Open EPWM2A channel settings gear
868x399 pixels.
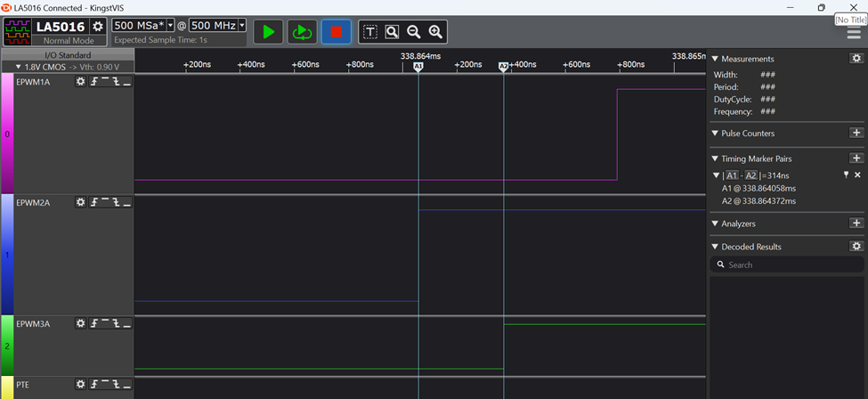tap(81, 202)
